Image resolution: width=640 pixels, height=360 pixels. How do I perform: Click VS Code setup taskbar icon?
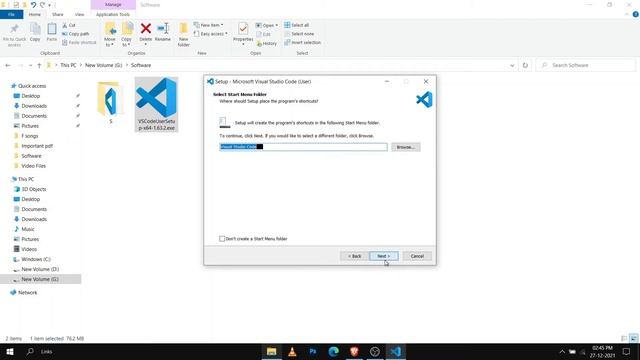[395, 351]
